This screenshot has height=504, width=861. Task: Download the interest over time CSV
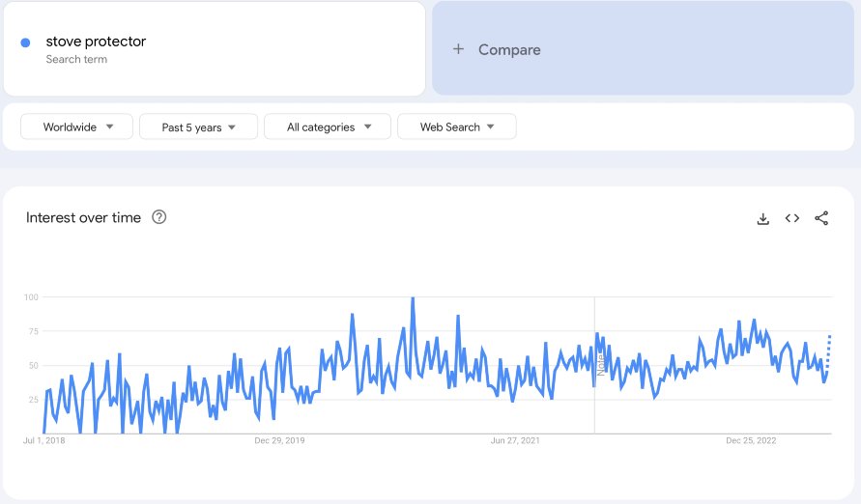[x=762, y=219]
